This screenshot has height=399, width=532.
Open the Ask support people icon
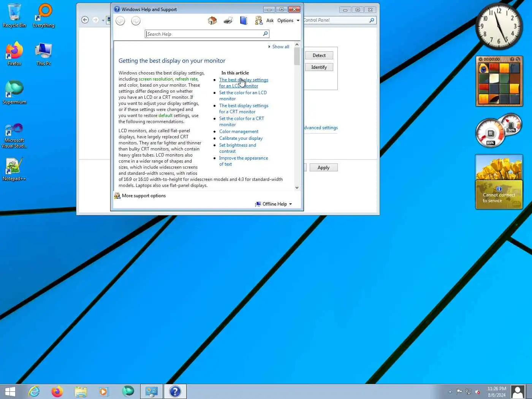259,21
